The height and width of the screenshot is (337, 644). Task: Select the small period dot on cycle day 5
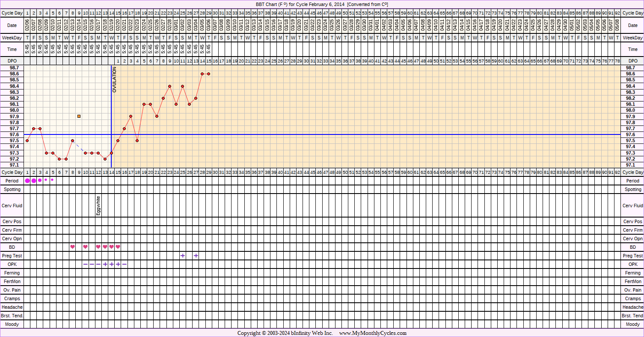[52, 180]
